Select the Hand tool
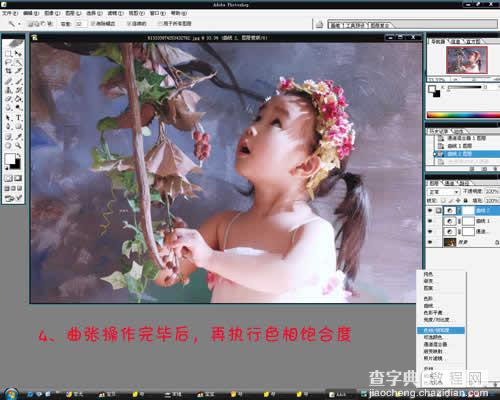500x400 pixels. tap(9, 146)
